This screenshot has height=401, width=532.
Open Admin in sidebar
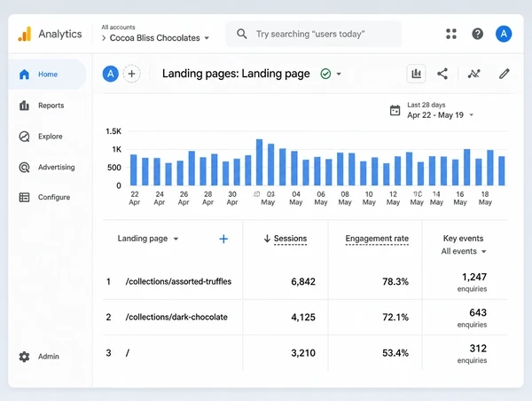click(x=48, y=357)
